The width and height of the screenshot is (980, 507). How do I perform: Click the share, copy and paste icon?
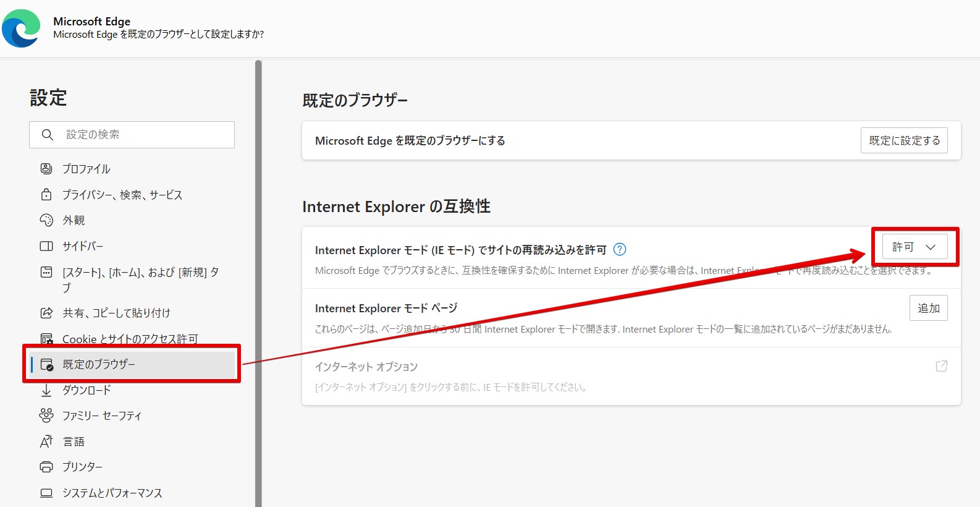click(46, 313)
